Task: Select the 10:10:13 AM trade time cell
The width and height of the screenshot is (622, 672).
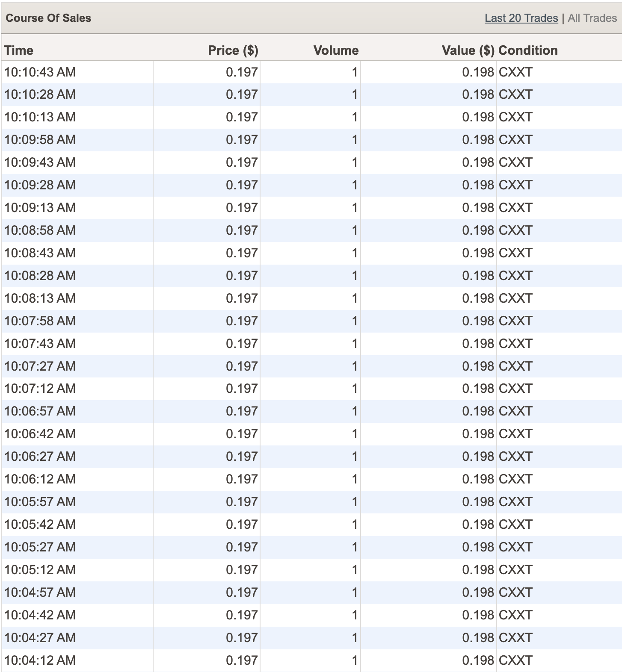Action: (40, 117)
